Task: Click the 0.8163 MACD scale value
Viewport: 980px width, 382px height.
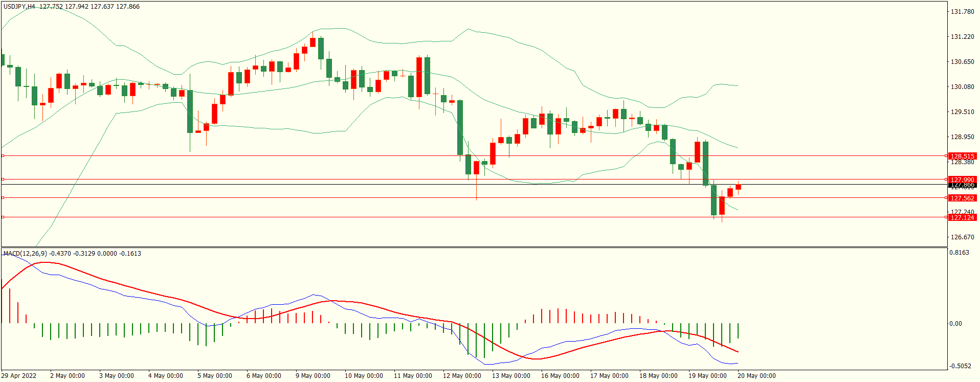Action: pyautogui.click(x=959, y=252)
